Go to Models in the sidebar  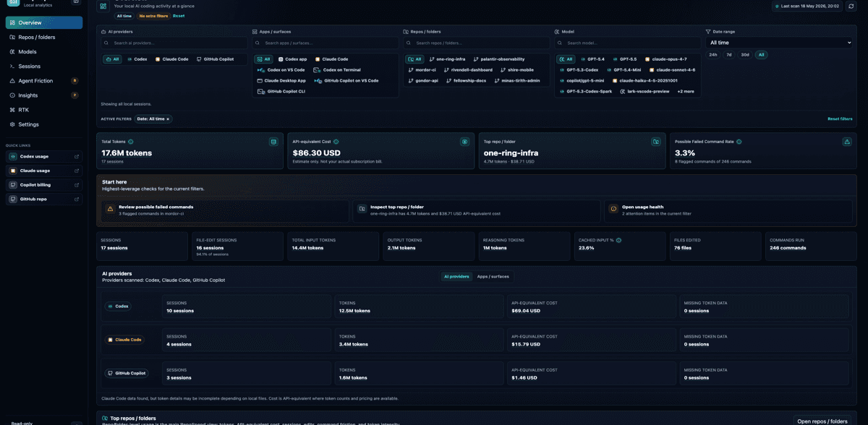coord(44,52)
